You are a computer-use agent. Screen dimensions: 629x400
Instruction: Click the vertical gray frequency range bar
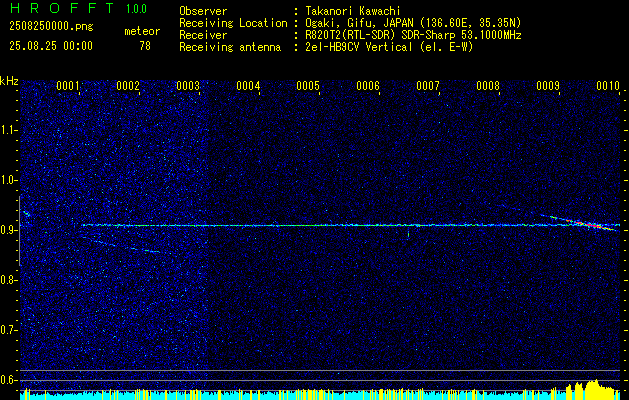coord(19,231)
